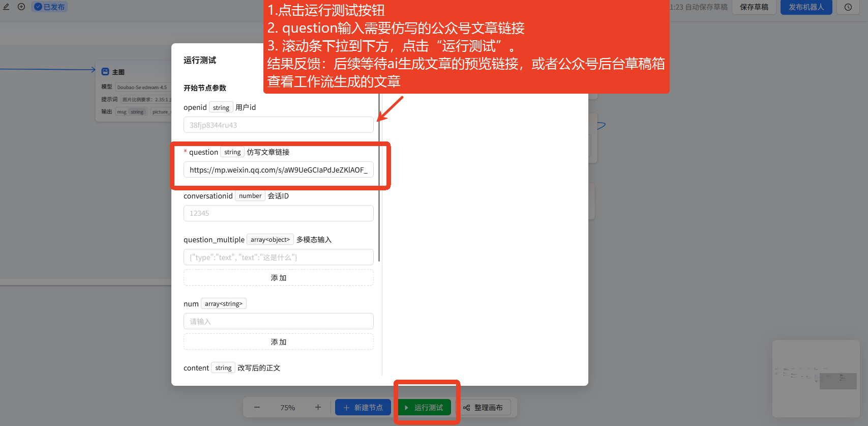The image size is (868, 426).
Task: Click the 提示词 prompt field in 主图 node
Action: point(146,99)
